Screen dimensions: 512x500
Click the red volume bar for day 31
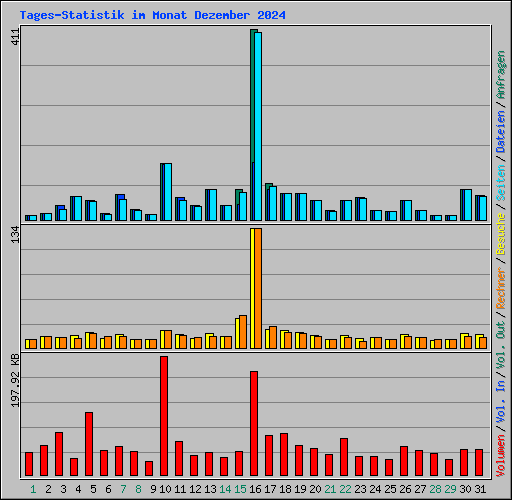[x=479, y=462]
